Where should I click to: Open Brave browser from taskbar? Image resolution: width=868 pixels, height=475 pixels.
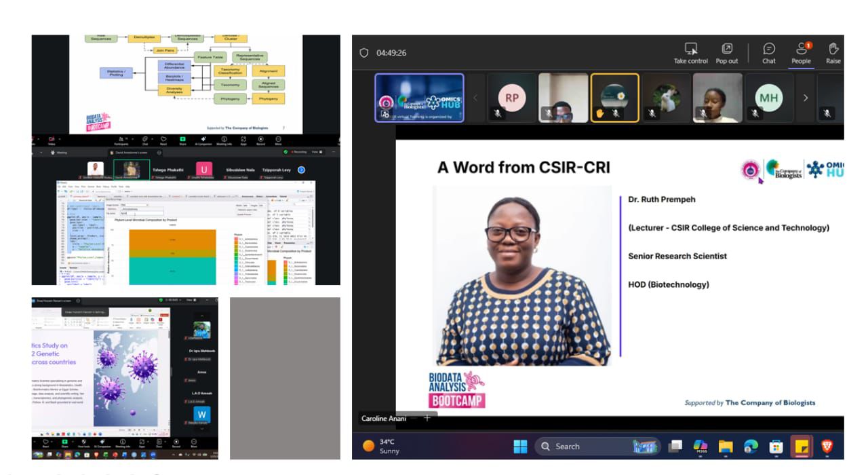point(827,446)
